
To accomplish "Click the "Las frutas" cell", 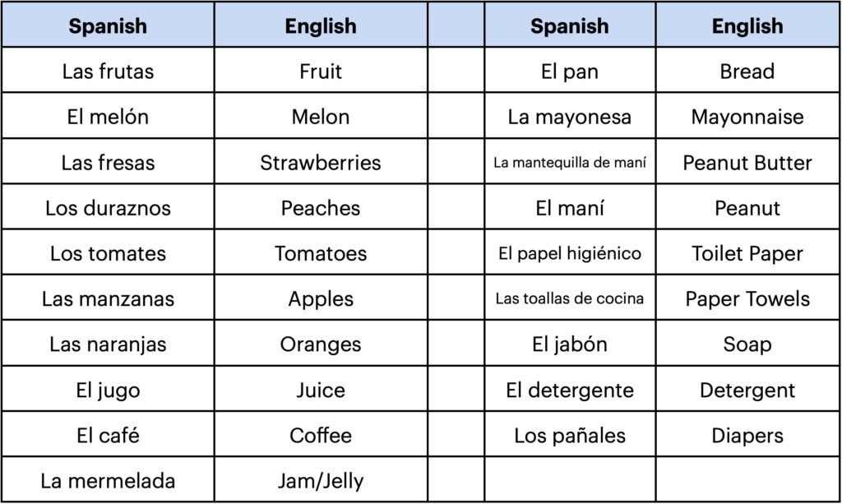I will click(x=108, y=72).
